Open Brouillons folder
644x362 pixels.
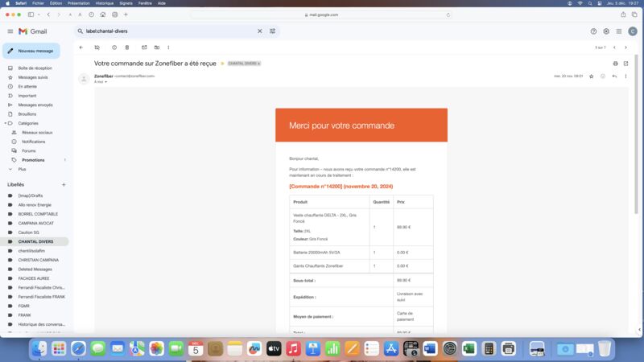27,114
